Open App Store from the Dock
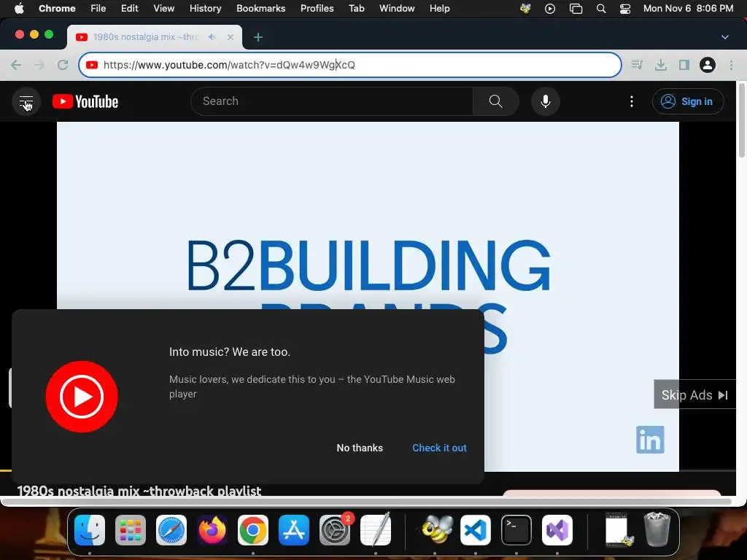 [293, 530]
